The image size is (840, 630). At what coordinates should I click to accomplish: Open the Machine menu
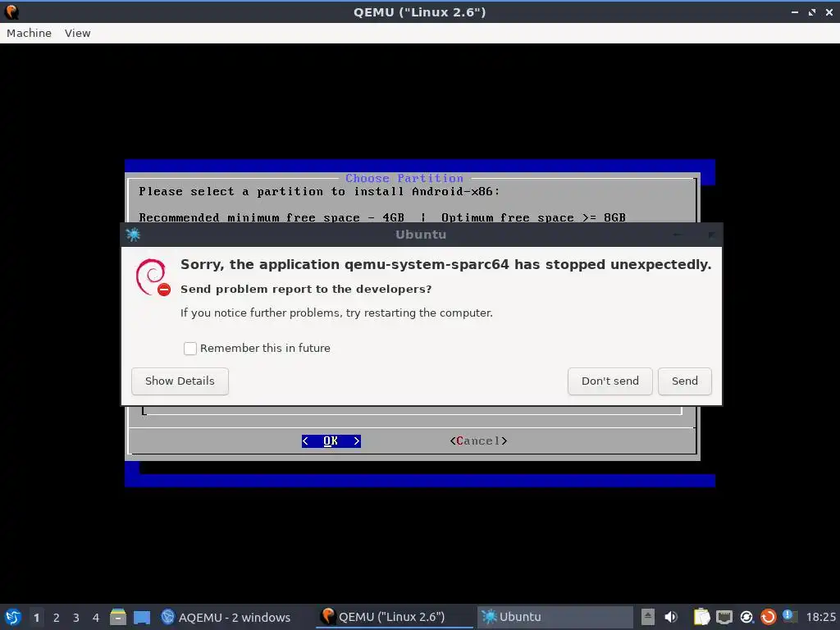(29, 33)
